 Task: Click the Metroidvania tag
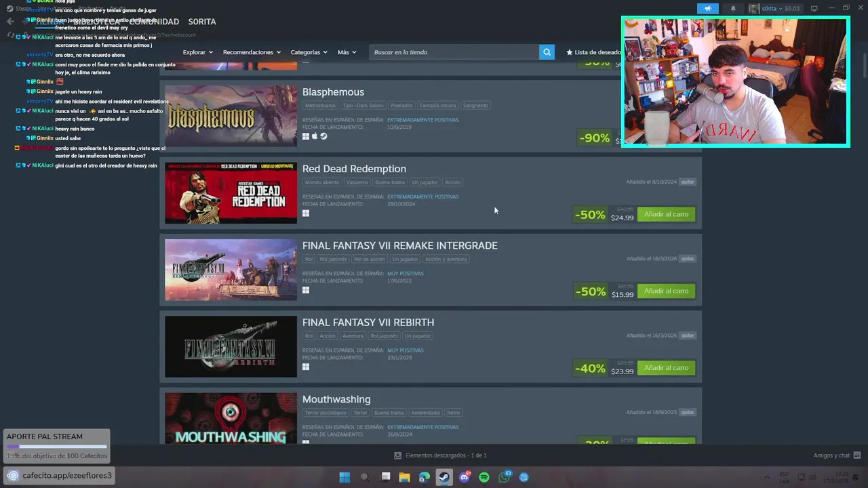[x=319, y=105]
